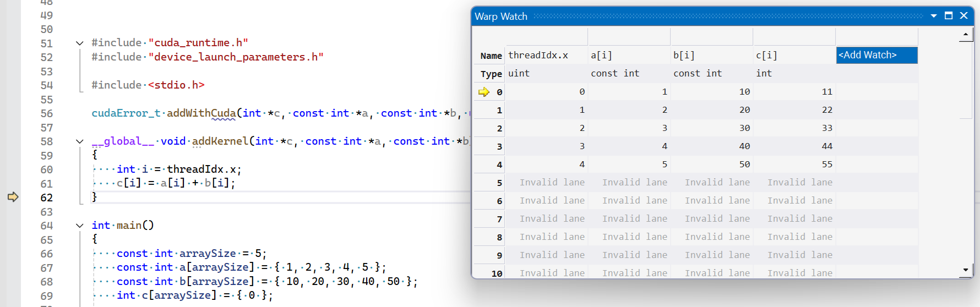Viewport: 980px width, 307px height.
Task: Click line number 61 in the editor margin
Action: click(x=47, y=184)
